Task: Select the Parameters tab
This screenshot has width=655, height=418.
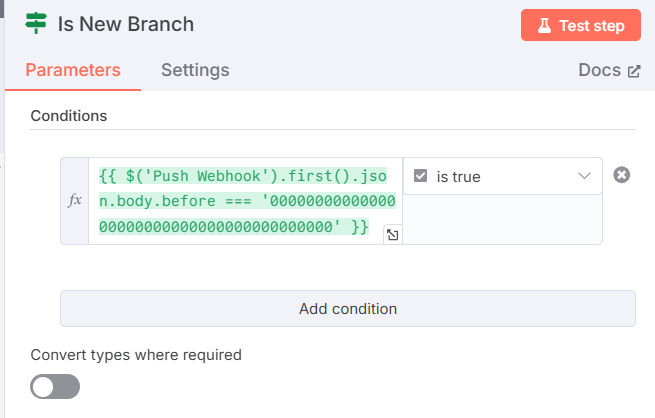Action: (x=73, y=70)
